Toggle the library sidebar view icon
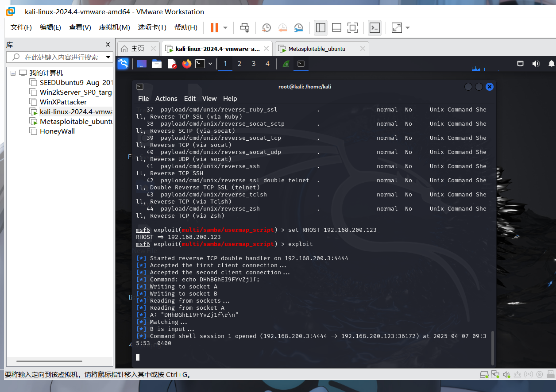Screen dimensions: 556x392 pos(320,28)
